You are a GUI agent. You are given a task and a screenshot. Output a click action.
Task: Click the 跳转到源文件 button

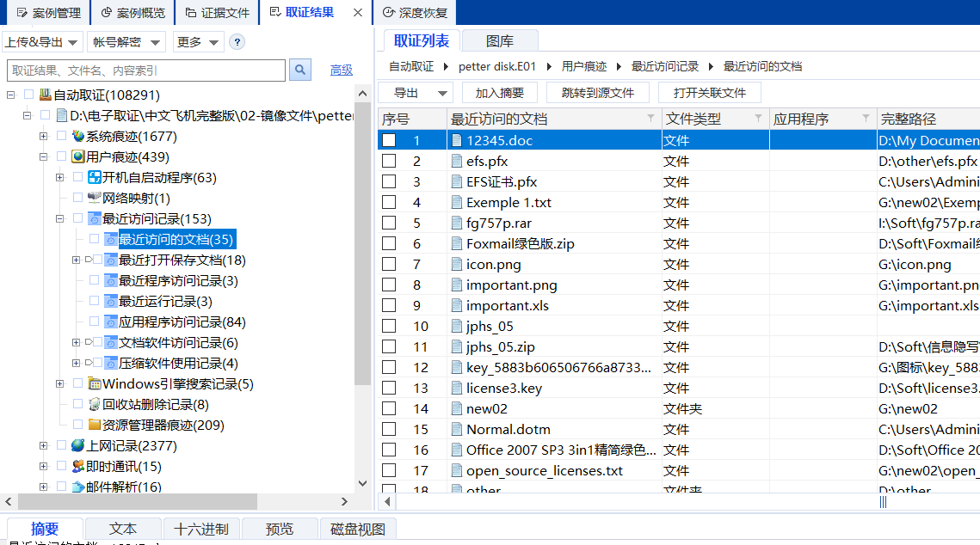click(x=597, y=93)
